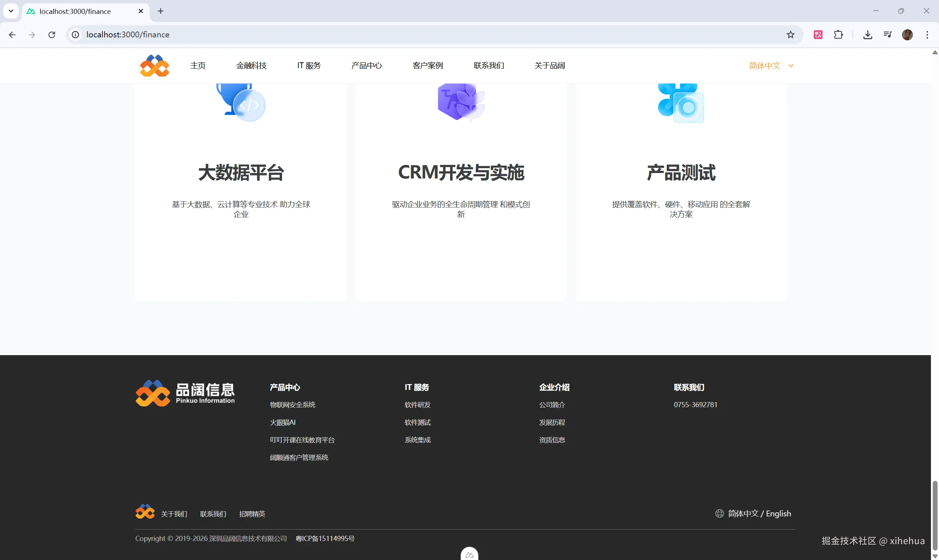Click the footer globe language icon
The height and width of the screenshot is (560, 939).
(x=719, y=513)
